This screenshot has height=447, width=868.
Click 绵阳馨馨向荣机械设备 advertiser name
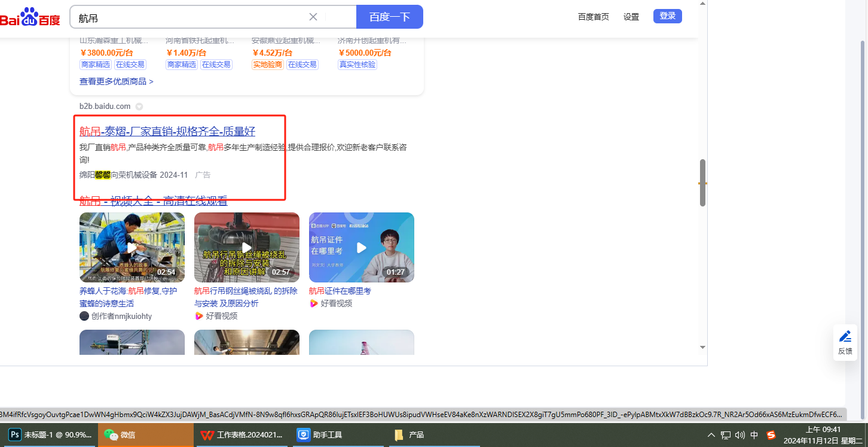click(118, 175)
